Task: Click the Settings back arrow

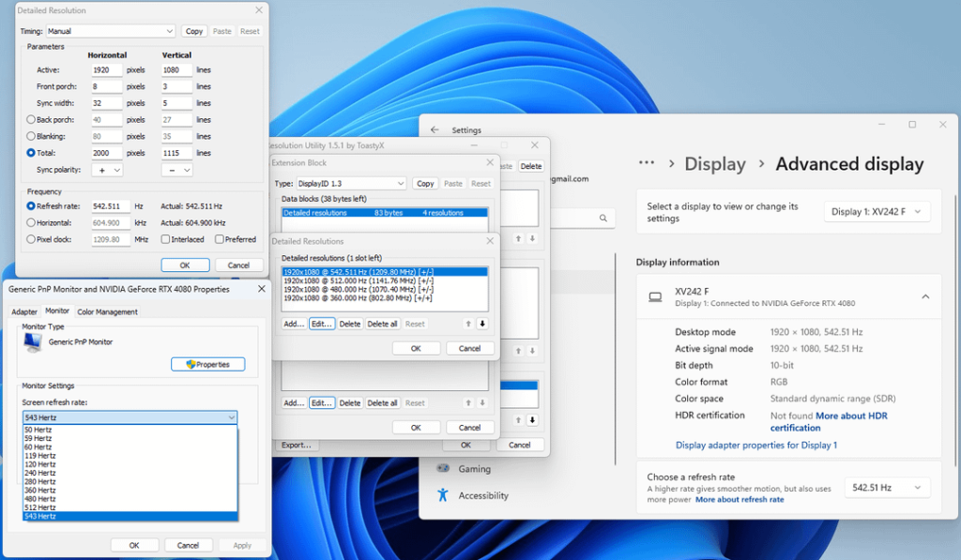Action: [x=435, y=130]
